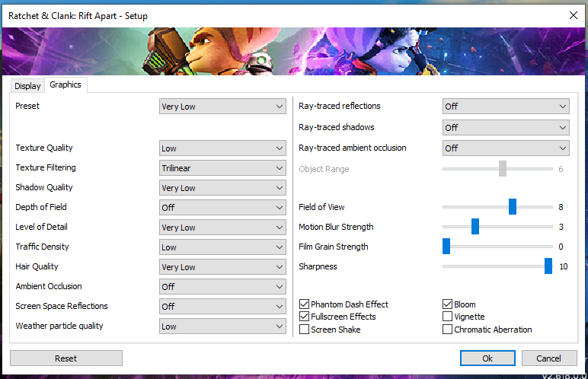This screenshot has height=379, width=588.
Task: Expand the Ambient Occlusion dropdown
Action: [x=222, y=286]
